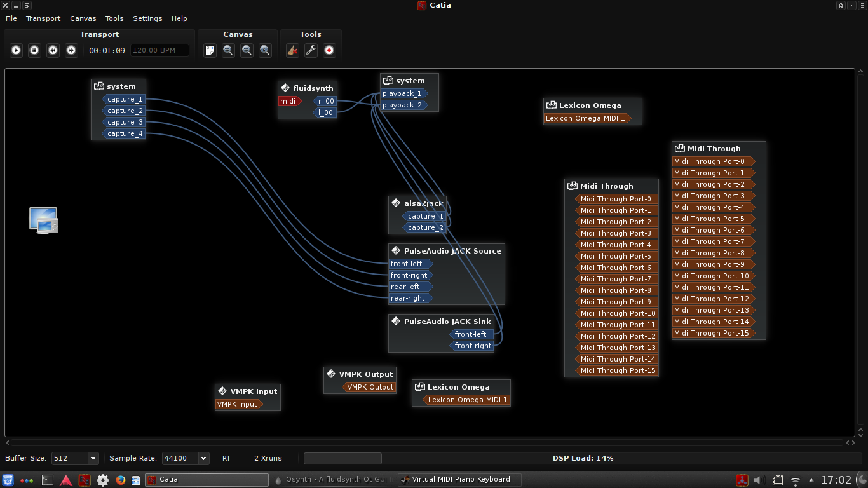Screen dimensions: 868x488
Task: Open the Transport menu
Action: tap(43, 18)
